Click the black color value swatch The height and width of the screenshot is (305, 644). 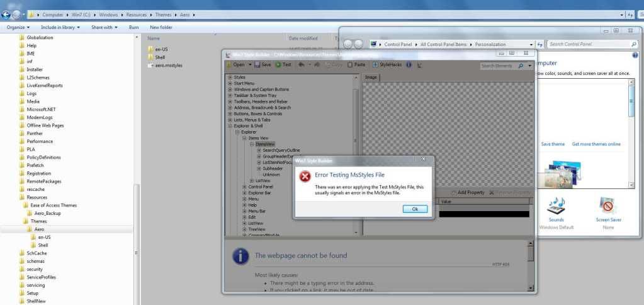(484, 214)
